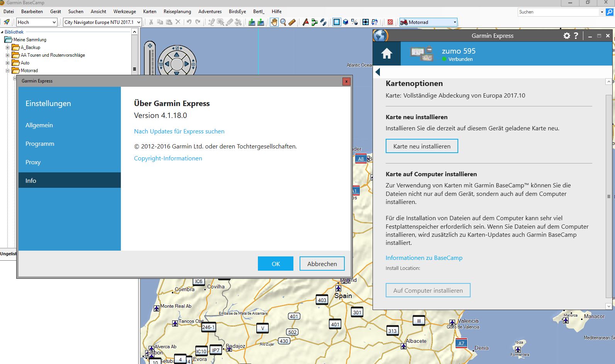The width and height of the screenshot is (615, 364).
Task: Switch to 3D map view cube icon
Action: [x=346, y=22]
